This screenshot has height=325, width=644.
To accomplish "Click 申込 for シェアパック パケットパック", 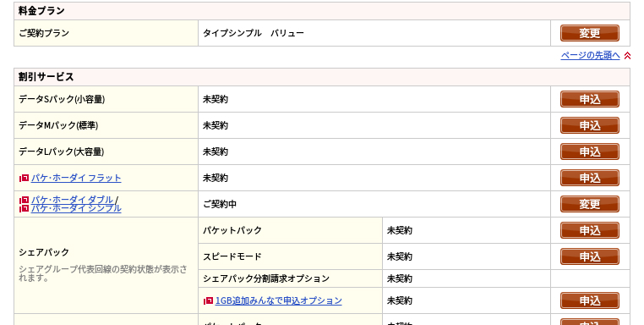I will [590, 230].
